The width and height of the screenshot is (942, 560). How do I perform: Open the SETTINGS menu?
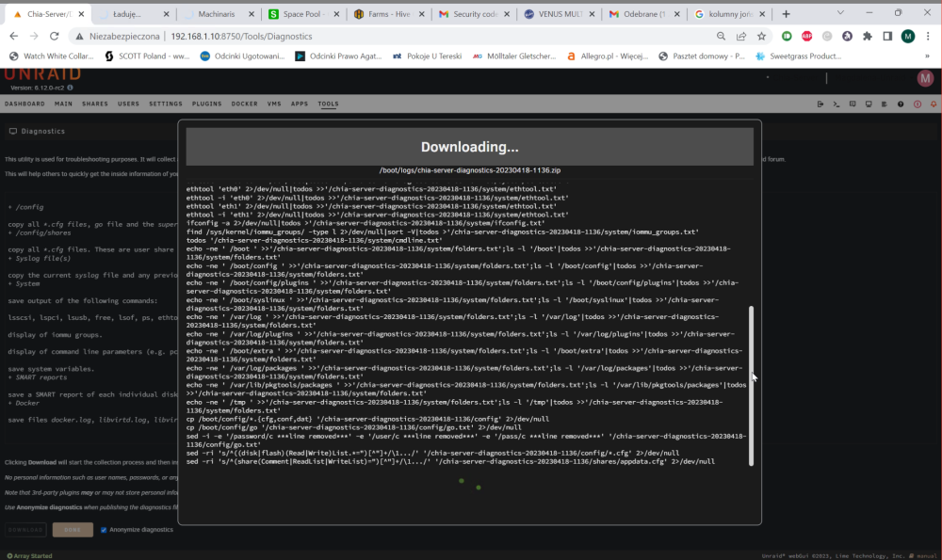(166, 104)
